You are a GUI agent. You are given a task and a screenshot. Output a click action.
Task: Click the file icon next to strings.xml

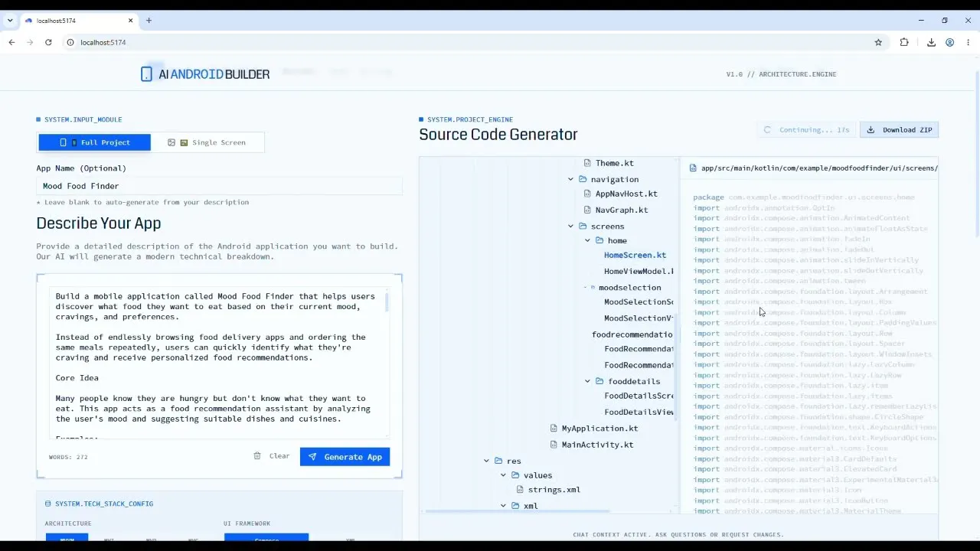520,490
